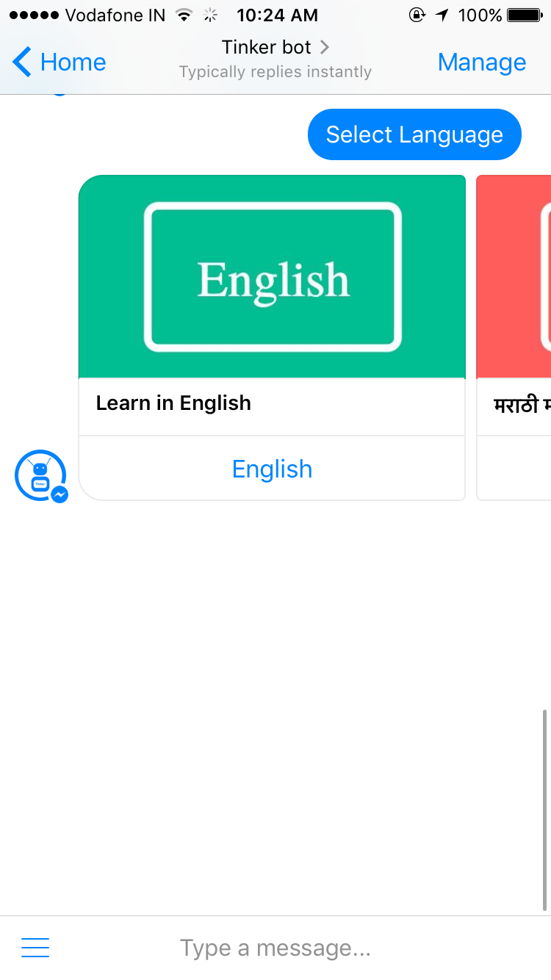This screenshot has height=980, width=551.
Task: Tap the back chevron icon beside Home
Action: 22,62
